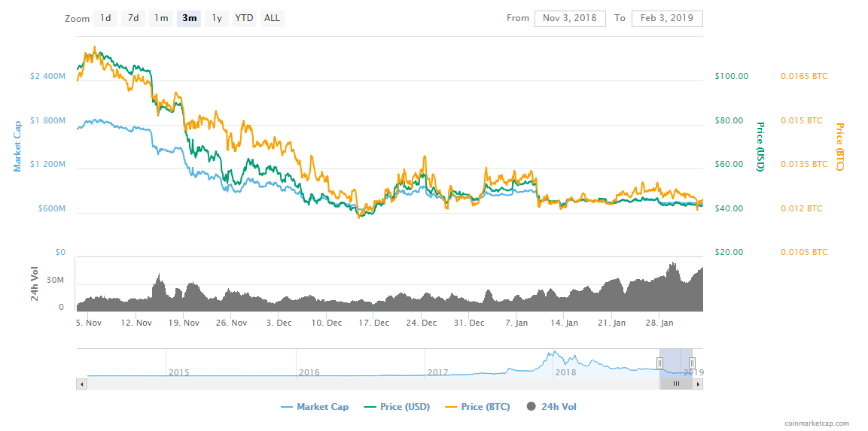Click the left scrollbar arrow under navigator

(x=82, y=384)
